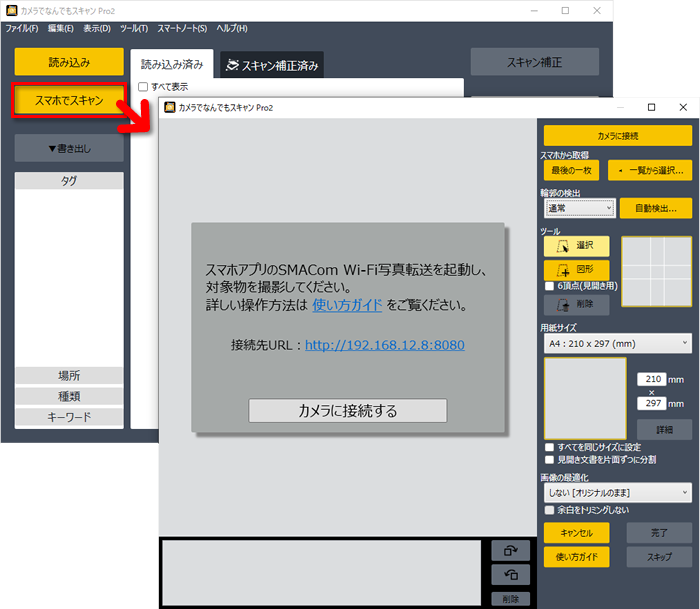Switch to the 読み込み済み tab

172,64
